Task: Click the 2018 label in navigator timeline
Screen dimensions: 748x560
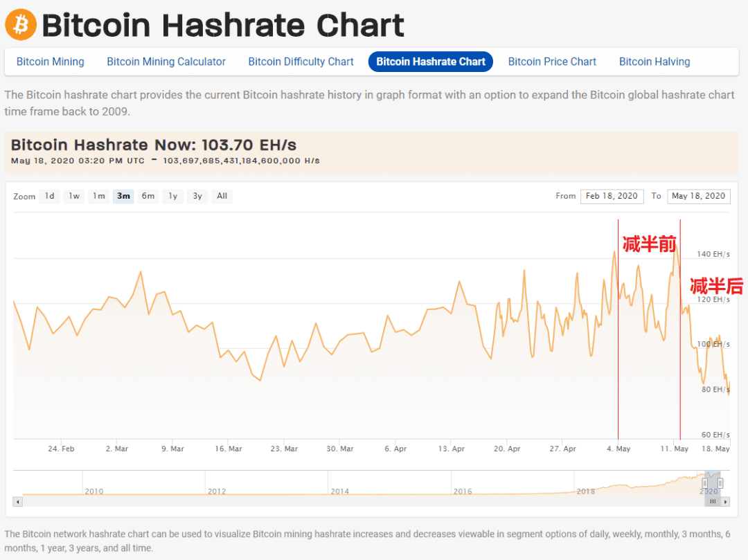Action: (x=586, y=491)
